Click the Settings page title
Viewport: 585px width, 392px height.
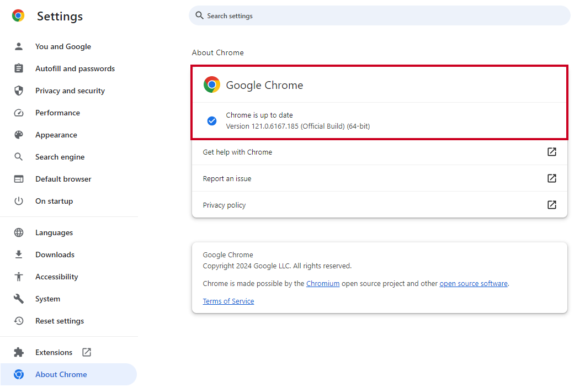60,16
